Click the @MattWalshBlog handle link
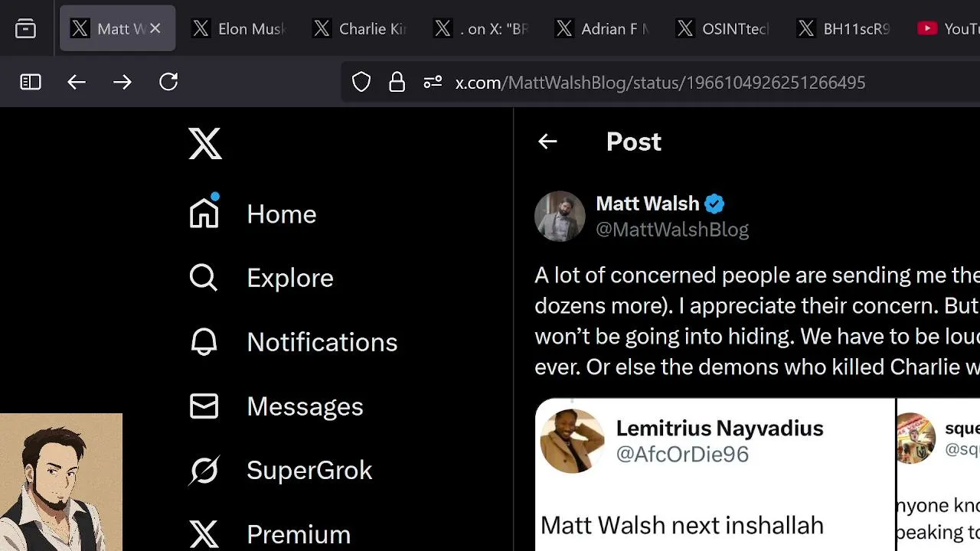The image size is (980, 551). (672, 230)
